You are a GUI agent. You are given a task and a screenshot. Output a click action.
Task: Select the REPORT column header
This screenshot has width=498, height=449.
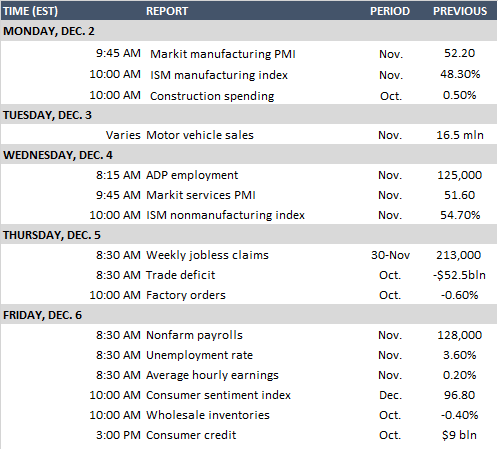click(167, 11)
